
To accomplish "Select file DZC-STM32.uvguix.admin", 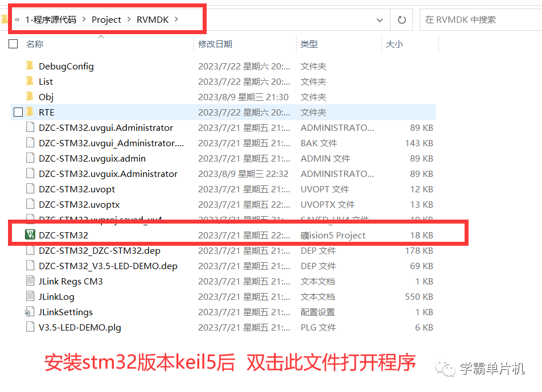I will click(92, 159).
